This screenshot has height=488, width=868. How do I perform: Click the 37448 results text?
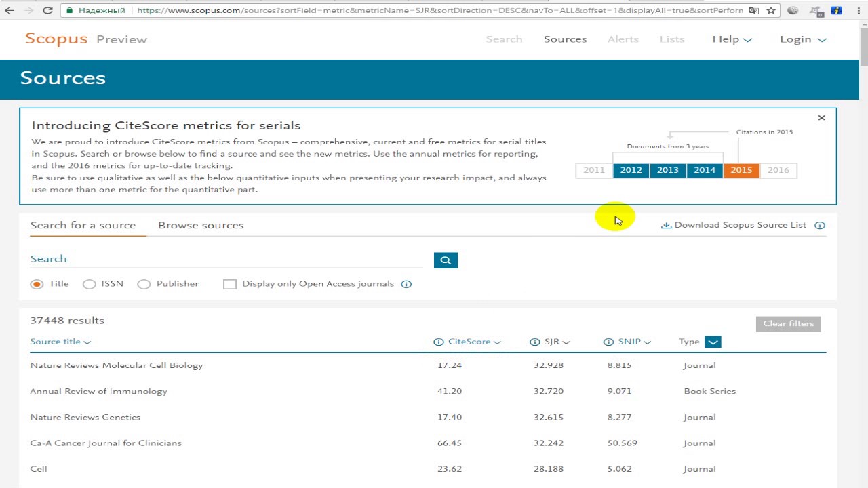click(x=67, y=321)
